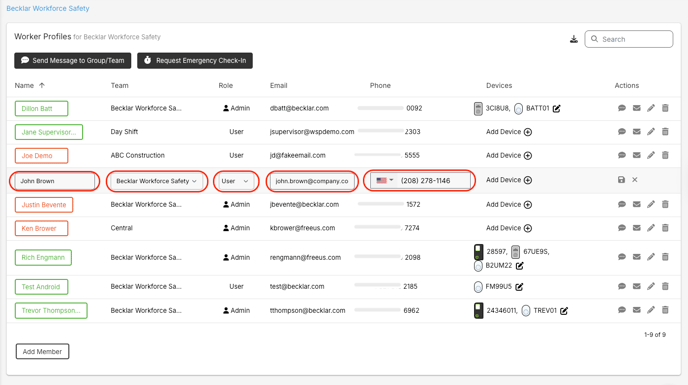Email Test Android using envelope icon
This screenshot has height=385, width=688.
pos(637,286)
